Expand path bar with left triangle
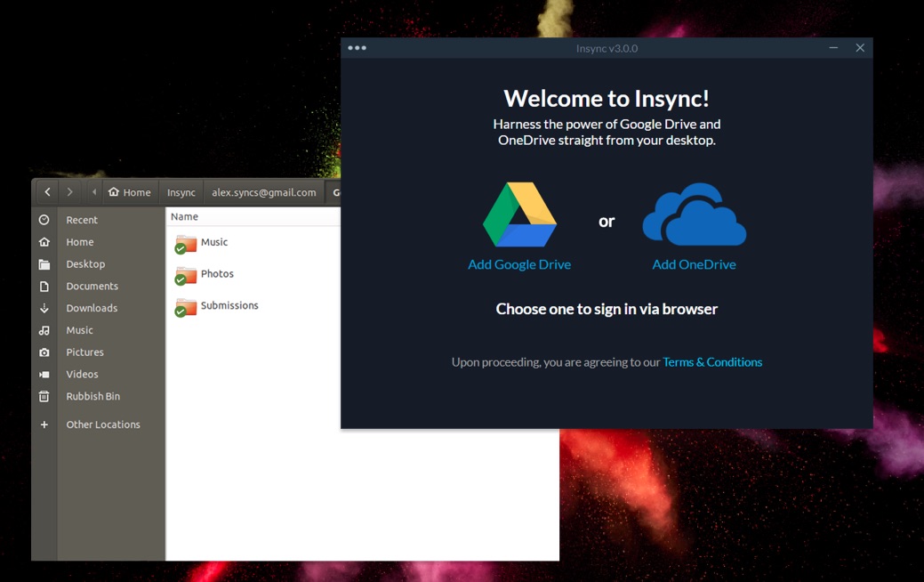The width and height of the screenshot is (924, 582). pos(94,192)
